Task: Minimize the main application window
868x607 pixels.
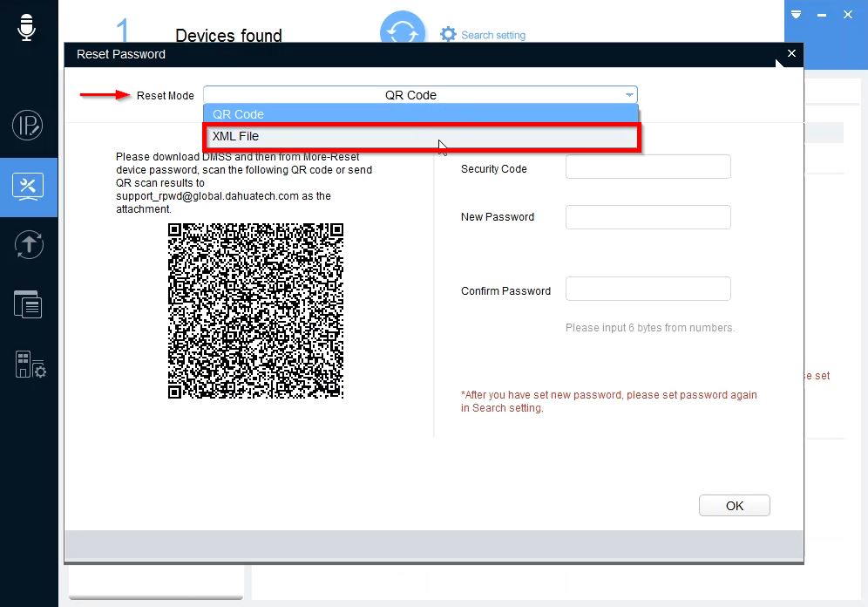Action: click(x=822, y=15)
